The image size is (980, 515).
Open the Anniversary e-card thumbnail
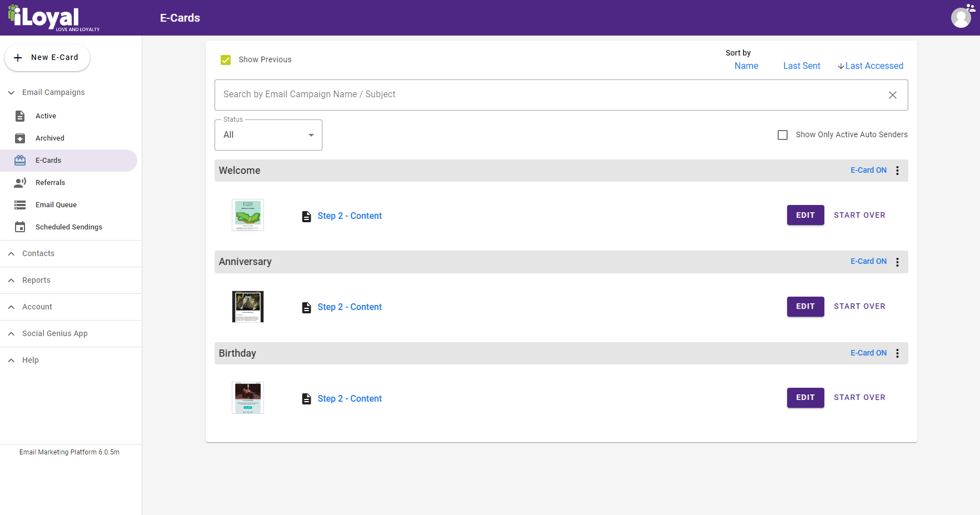[248, 307]
